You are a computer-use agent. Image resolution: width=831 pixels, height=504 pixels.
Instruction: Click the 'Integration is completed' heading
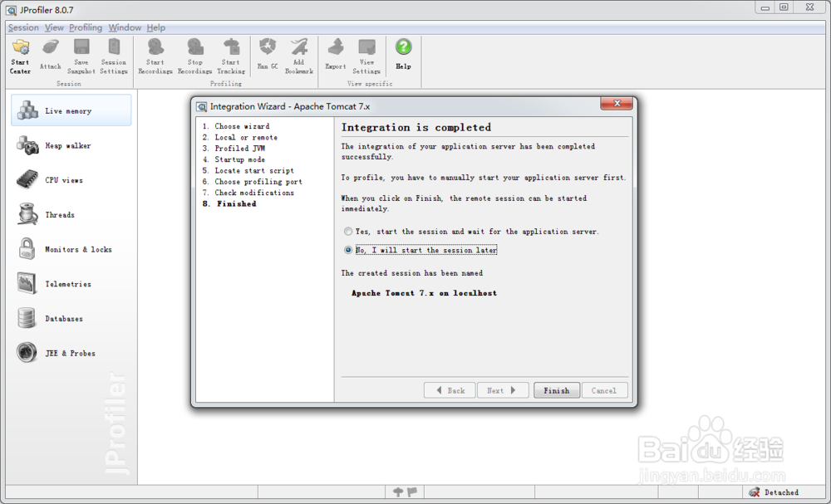coord(416,127)
